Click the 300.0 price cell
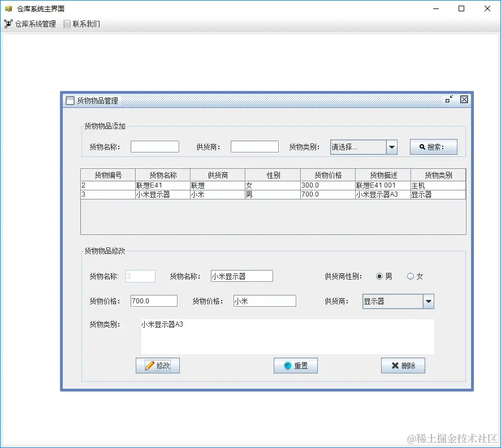 point(328,185)
